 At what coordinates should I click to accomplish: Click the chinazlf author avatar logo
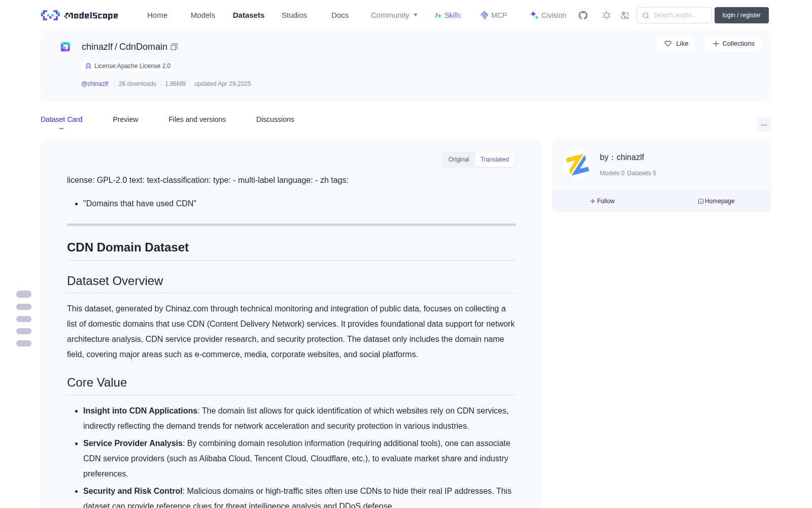coord(578,165)
